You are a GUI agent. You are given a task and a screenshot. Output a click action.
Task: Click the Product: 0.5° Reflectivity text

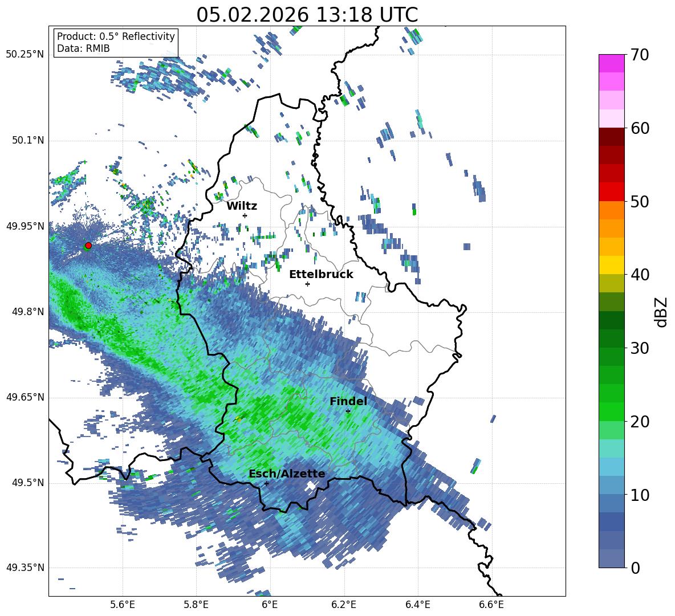coord(116,36)
